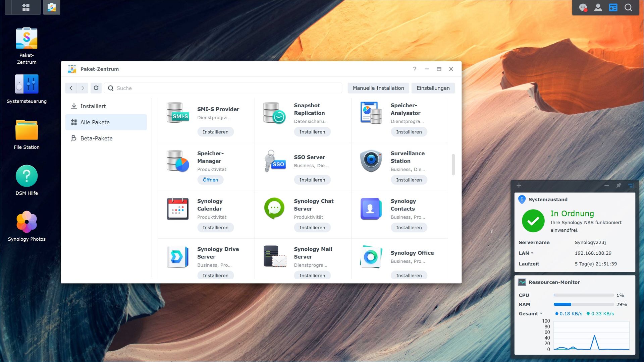This screenshot has height=362, width=644.
Task: Click the search magnifier in the taskbar
Action: [x=628, y=7]
